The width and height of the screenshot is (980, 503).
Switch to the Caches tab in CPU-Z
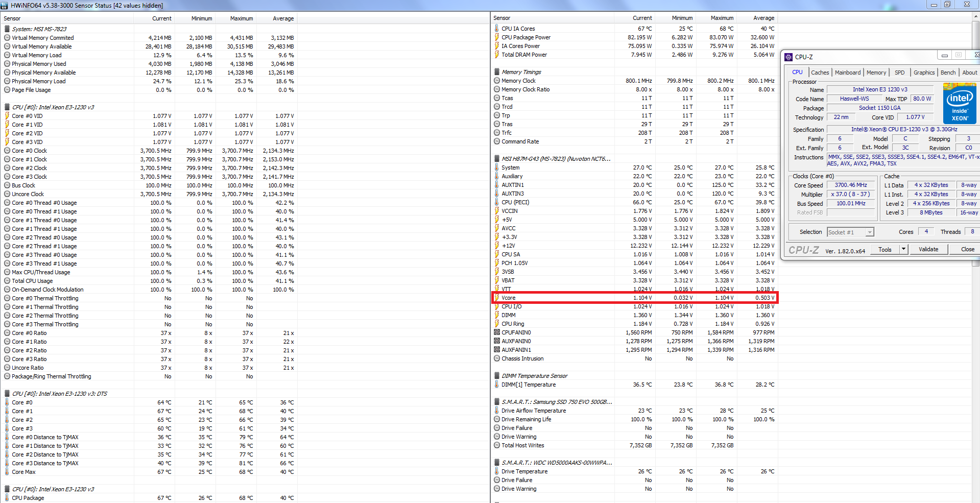[x=820, y=73]
